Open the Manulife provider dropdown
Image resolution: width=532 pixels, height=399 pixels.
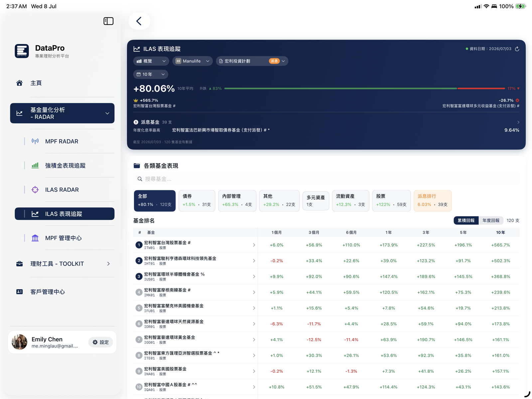(193, 61)
